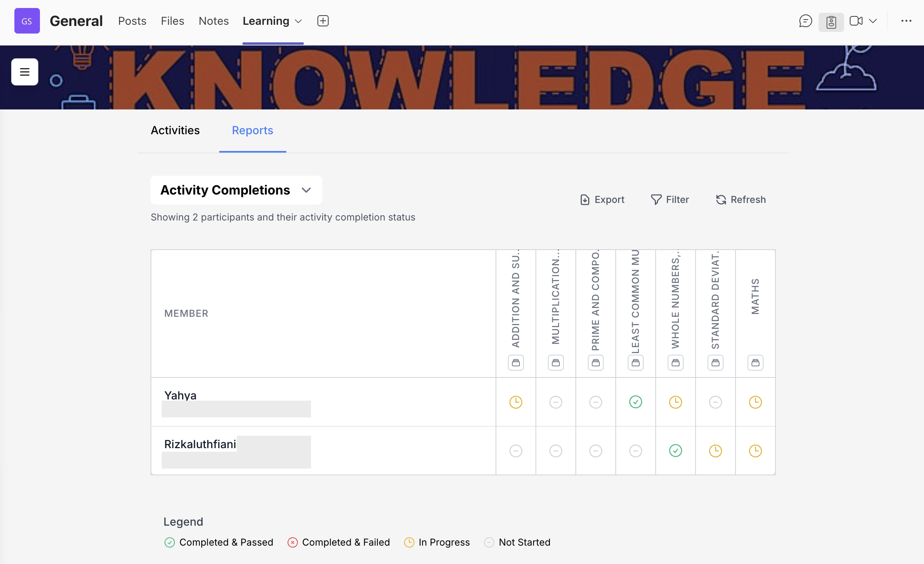
Task: Click activity icon under MATHS column
Action: (x=755, y=363)
